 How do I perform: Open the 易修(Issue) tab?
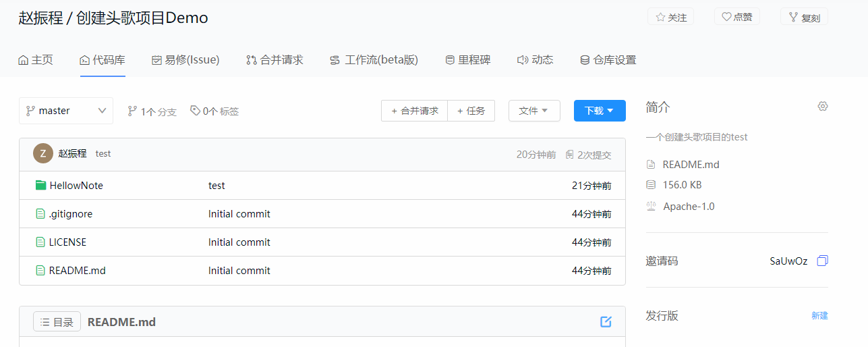185,60
